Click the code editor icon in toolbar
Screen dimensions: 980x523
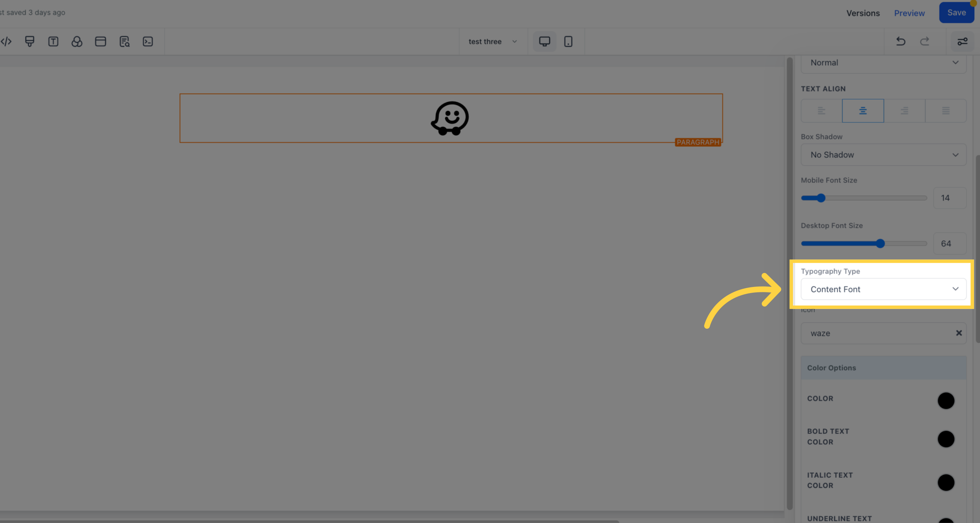(x=6, y=41)
